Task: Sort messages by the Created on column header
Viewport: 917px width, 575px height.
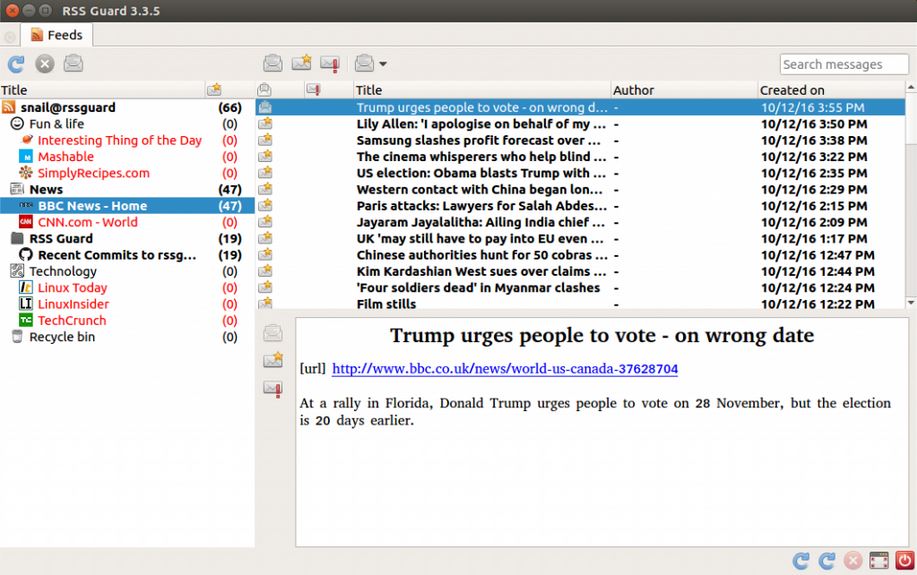Action: coord(830,90)
